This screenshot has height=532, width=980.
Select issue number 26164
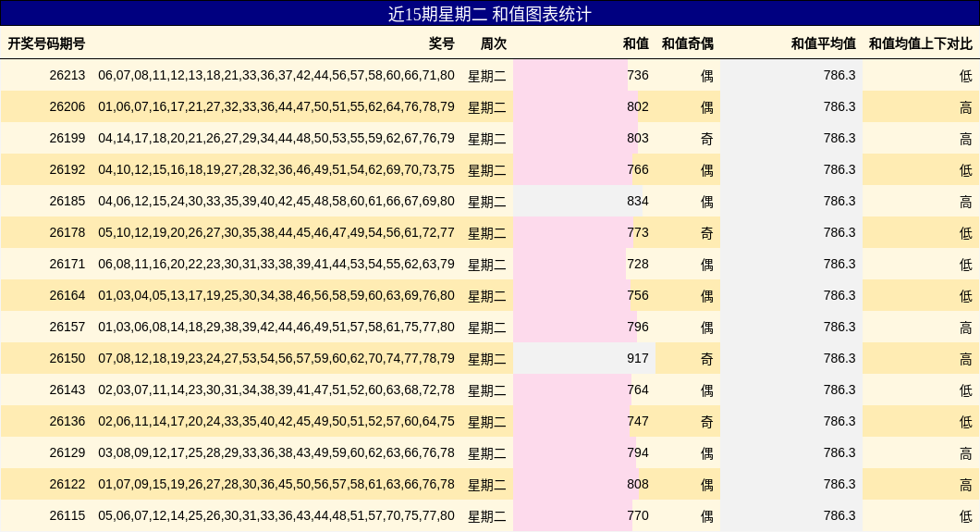[x=67, y=296]
